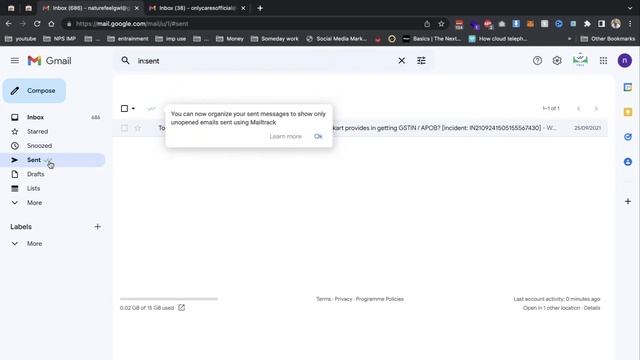640x360 pixels.
Task: Tick the select-all checkbox
Action: [124, 108]
